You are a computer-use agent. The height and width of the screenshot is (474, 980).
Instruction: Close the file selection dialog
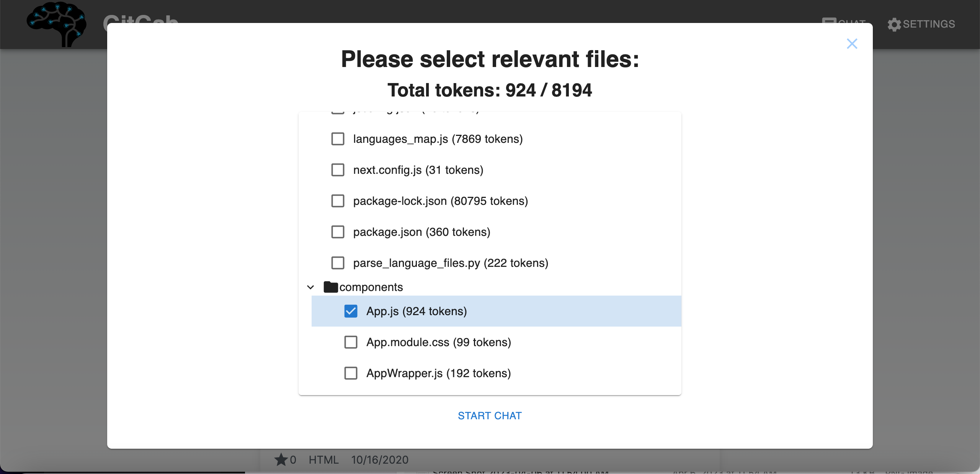(852, 44)
